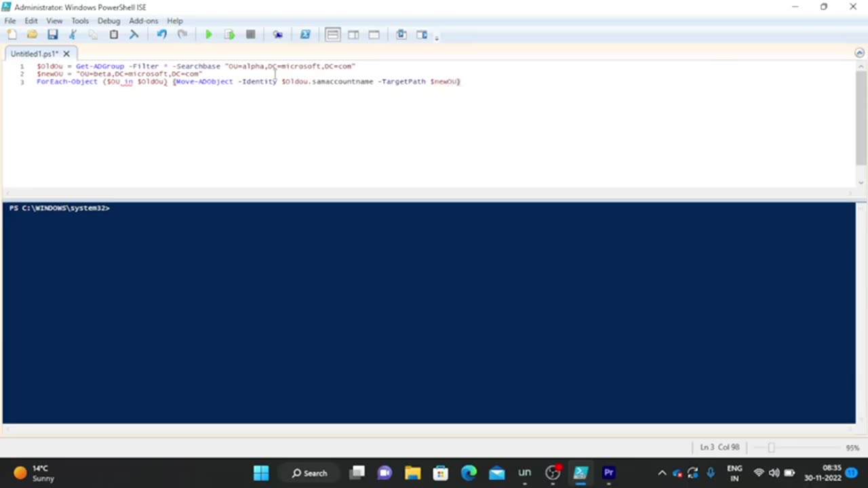Show script pane on the right layout
868x488 pixels.
(x=353, y=35)
